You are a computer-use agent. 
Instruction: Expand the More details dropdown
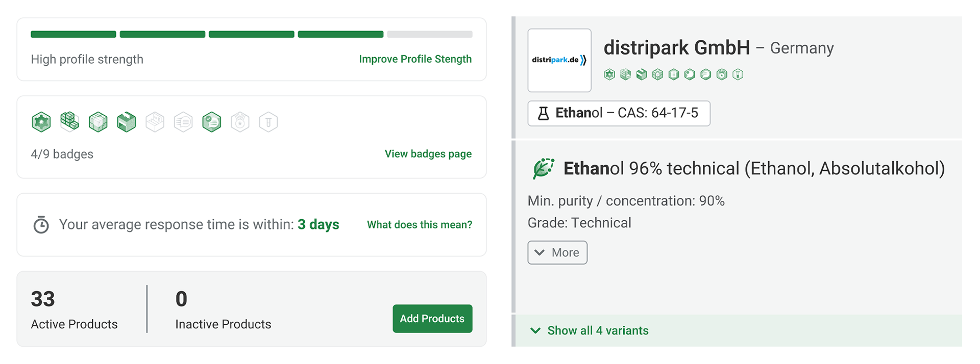(x=557, y=252)
